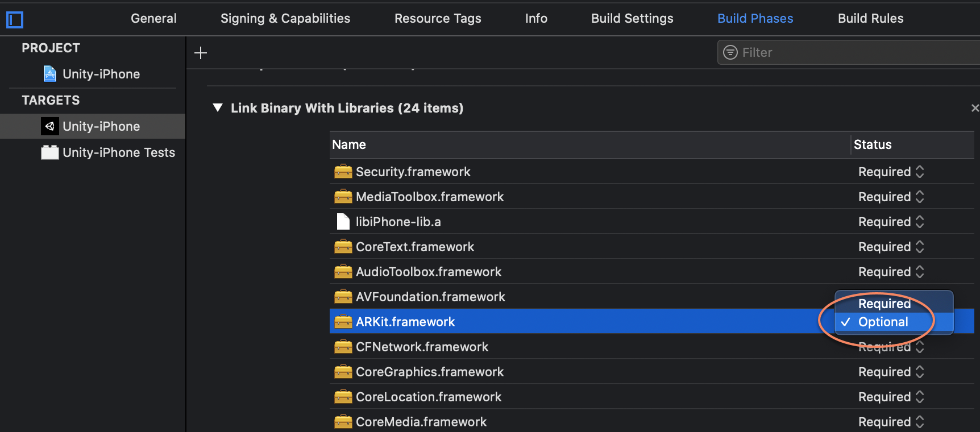Open Security.framework status dropdown

tap(891, 172)
